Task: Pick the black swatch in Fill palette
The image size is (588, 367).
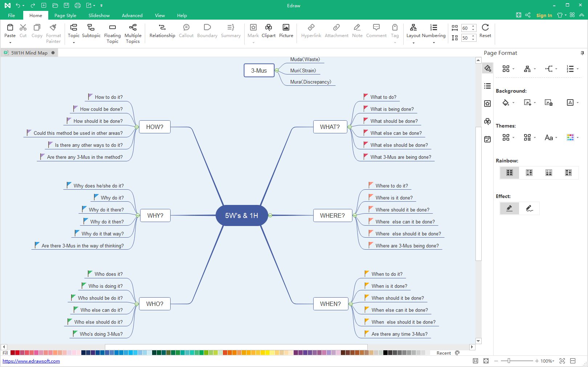Action: (385, 353)
